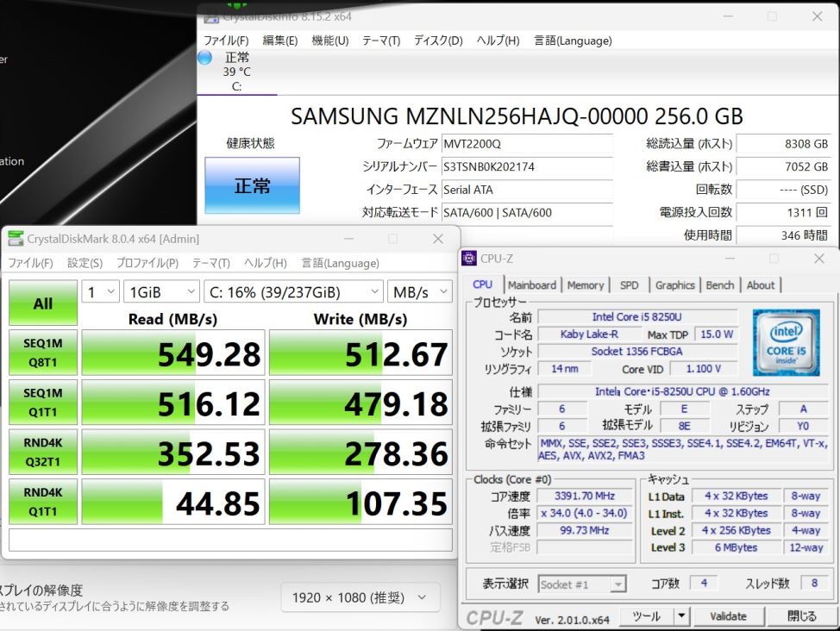Open the C: 16% drive selection dropdown

(x=293, y=292)
